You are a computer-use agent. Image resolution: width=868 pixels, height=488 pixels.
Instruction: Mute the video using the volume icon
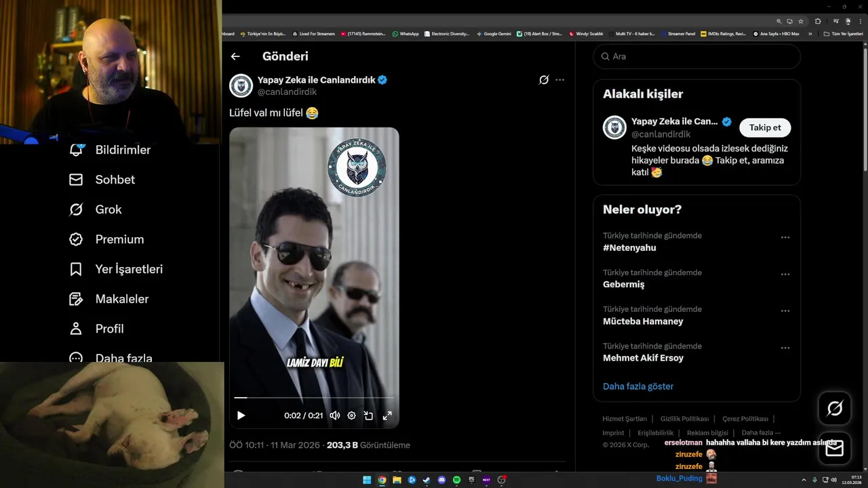tap(334, 415)
